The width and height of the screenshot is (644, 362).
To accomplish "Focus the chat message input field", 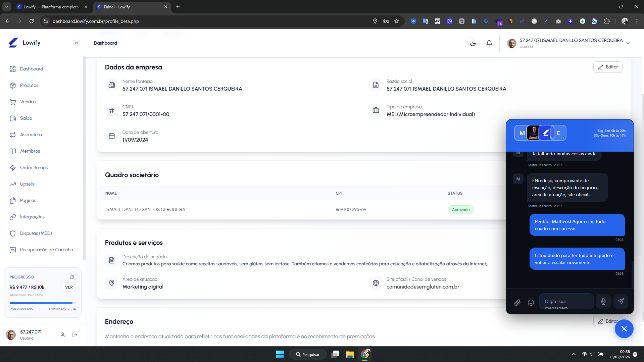I will [566, 301].
